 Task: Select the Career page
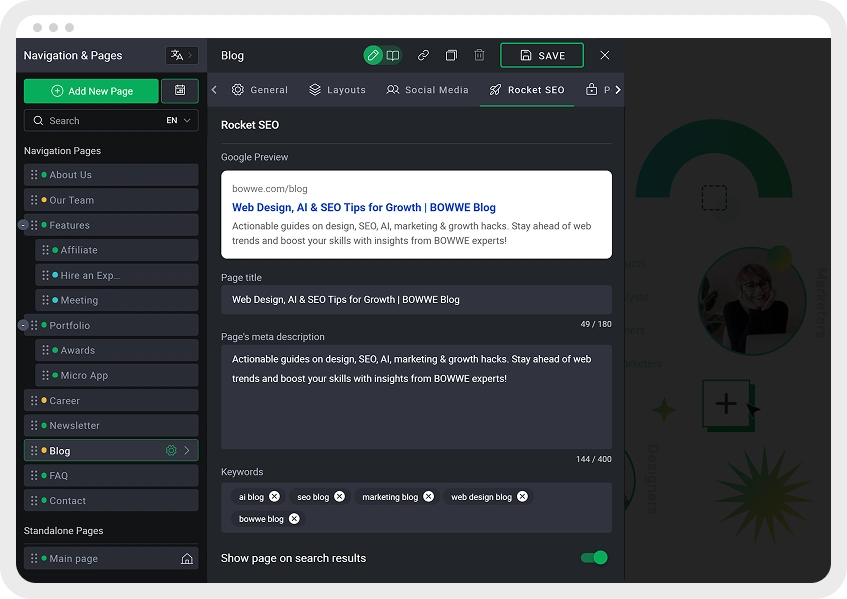(x=111, y=400)
